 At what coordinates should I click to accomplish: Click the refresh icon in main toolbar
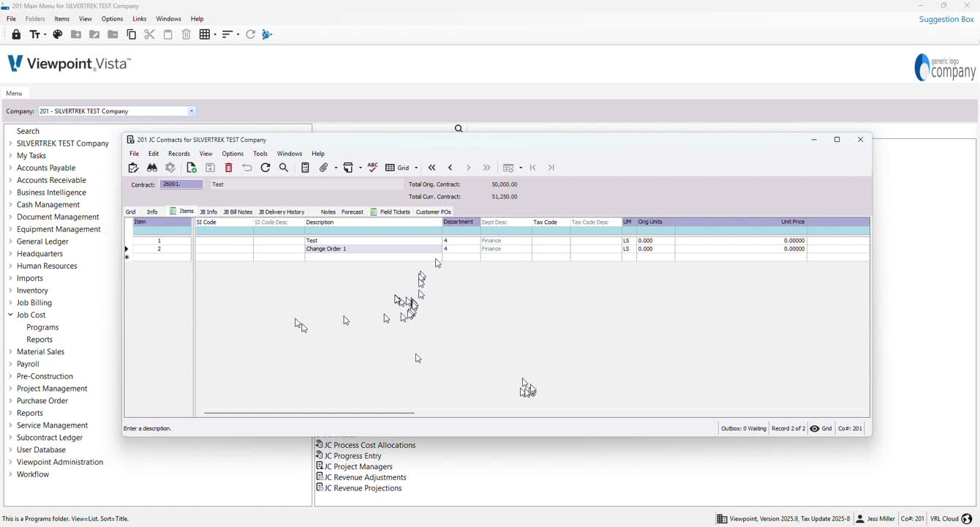[x=250, y=34]
